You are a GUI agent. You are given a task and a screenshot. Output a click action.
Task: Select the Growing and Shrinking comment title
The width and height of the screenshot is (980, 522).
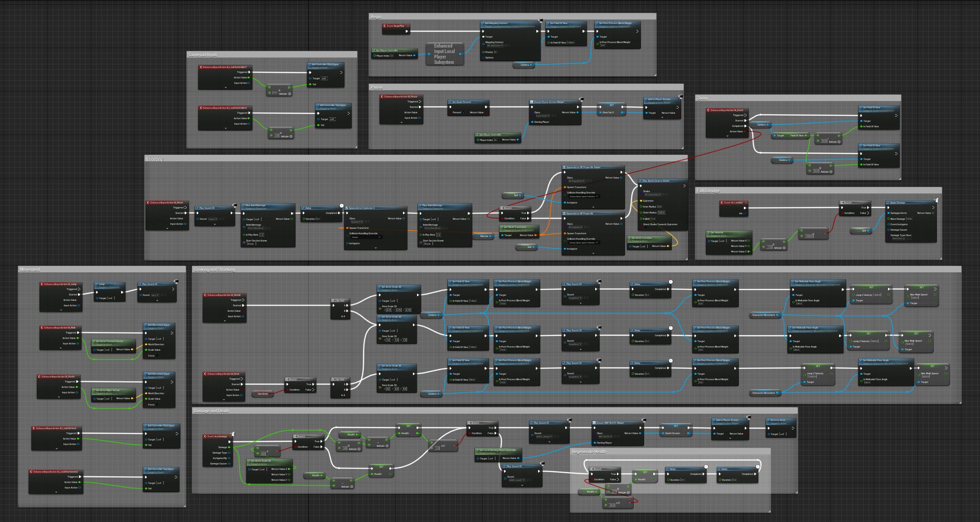tap(214, 270)
